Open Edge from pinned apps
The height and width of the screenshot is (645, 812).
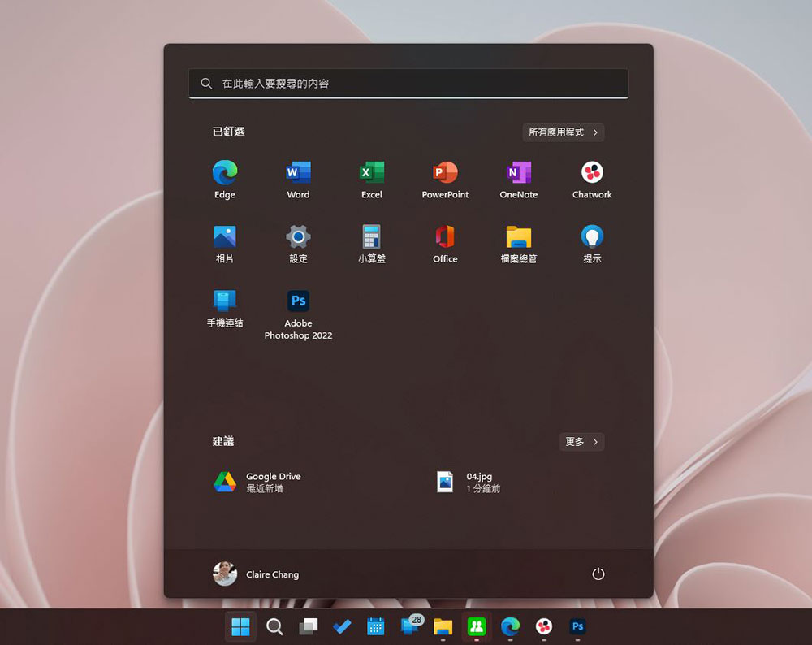(x=225, y=180)
